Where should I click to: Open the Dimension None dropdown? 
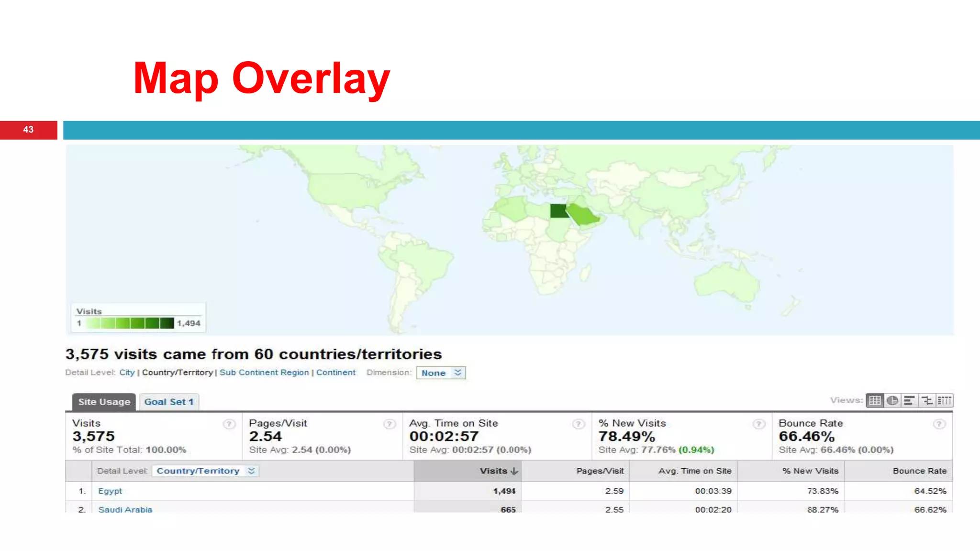[x=441, y=373]
